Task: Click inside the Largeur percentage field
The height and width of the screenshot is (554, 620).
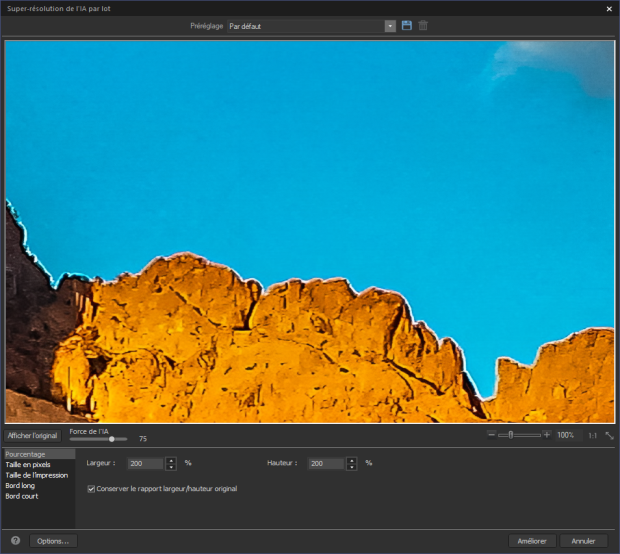Action: (x=145, y=464)
